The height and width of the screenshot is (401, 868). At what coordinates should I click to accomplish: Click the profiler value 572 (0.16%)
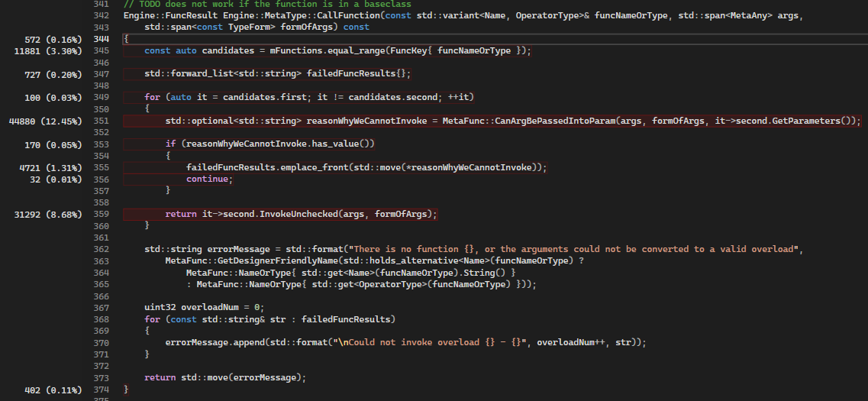point(53,39)
